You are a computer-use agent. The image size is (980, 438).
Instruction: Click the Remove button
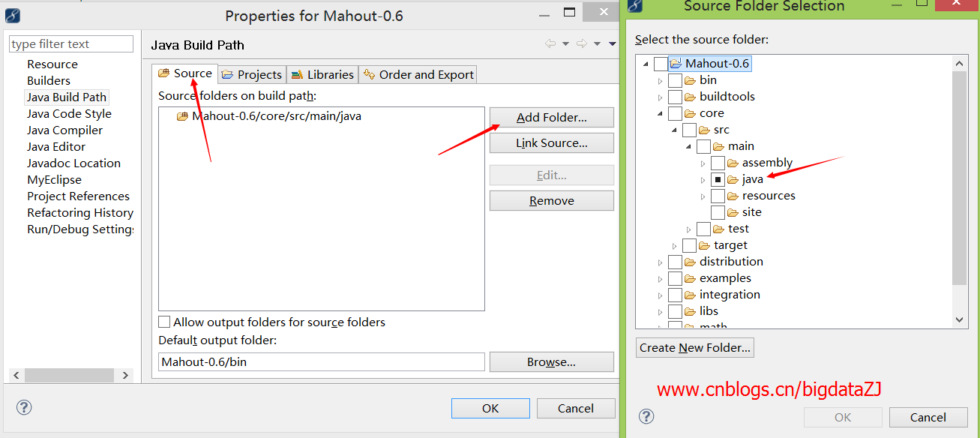tap(552, 200)
